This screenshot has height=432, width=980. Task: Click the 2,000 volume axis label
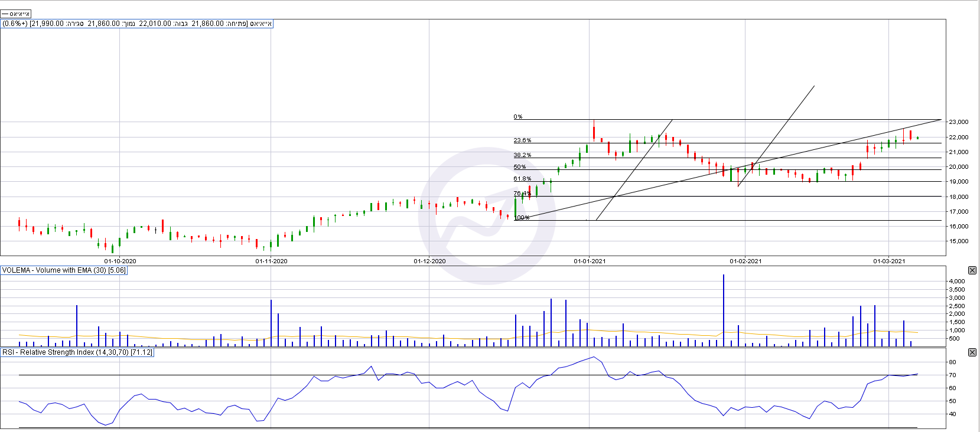point(957,314)
